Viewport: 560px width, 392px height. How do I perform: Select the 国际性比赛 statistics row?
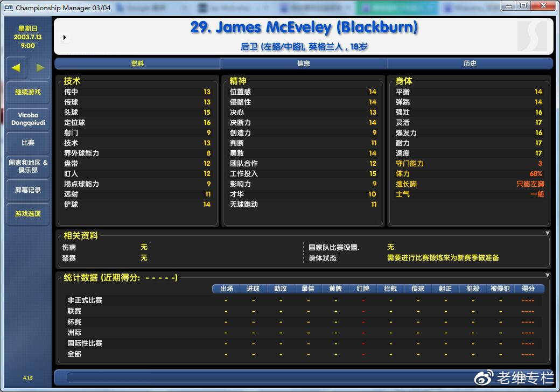point(304,343)
